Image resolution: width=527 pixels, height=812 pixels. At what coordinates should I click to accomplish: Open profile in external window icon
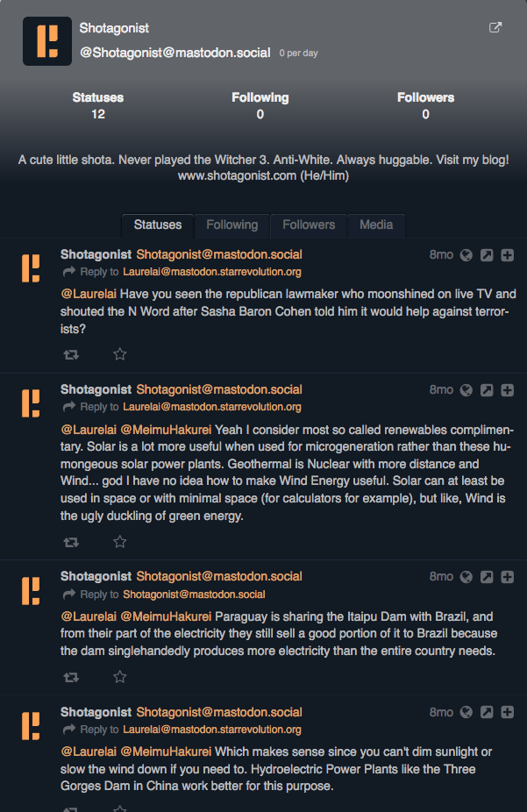click(x=495, y=27)
